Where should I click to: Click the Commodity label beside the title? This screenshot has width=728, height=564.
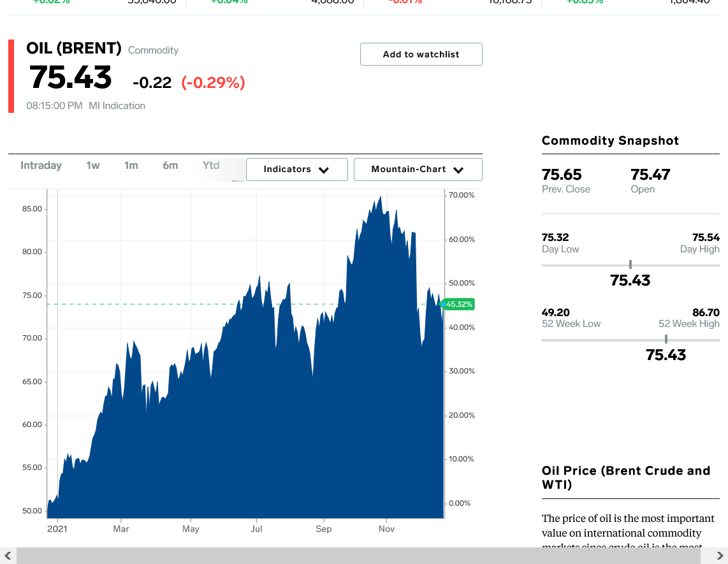point(153,50)
